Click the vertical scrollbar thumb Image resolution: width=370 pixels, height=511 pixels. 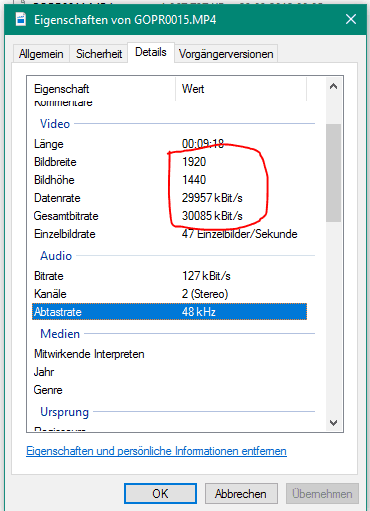coord(333,173)
